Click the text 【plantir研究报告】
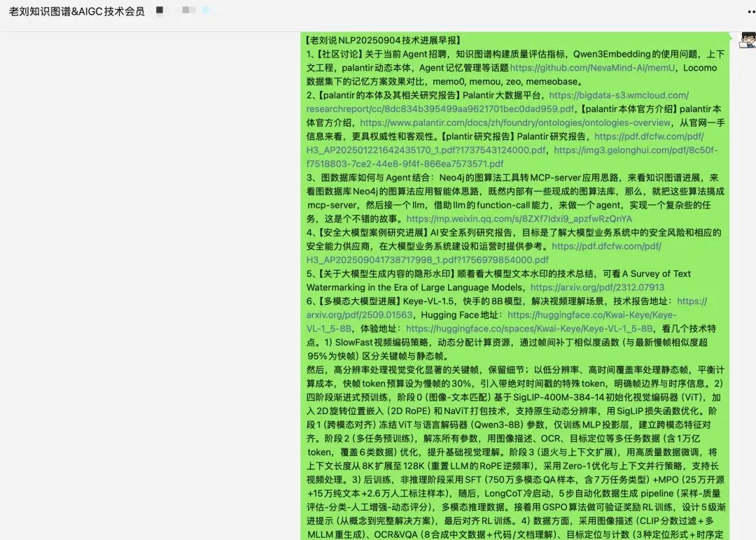 click(x=477, y=136)
